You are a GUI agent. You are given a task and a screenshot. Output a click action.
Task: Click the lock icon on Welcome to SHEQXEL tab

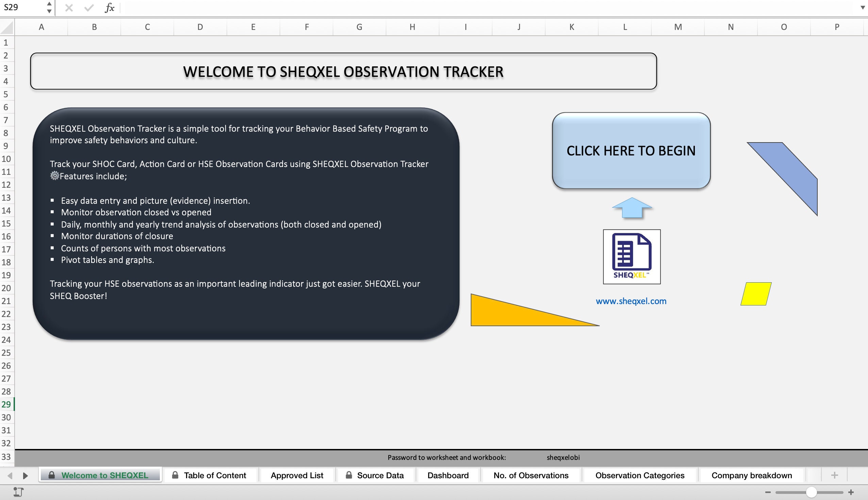[x=52, y=475]
